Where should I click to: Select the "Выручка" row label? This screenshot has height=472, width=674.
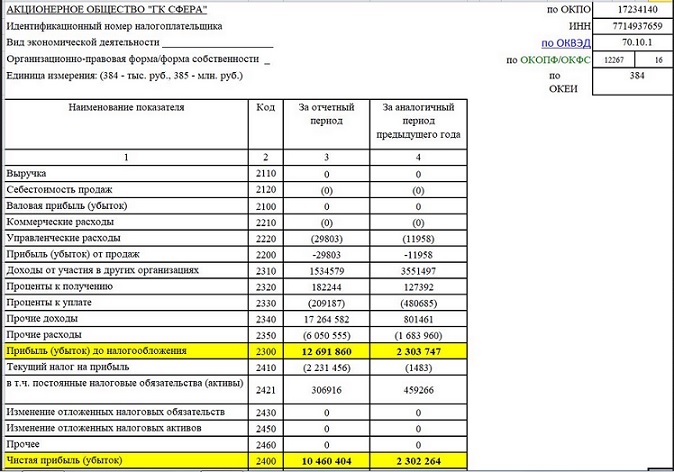26,173
